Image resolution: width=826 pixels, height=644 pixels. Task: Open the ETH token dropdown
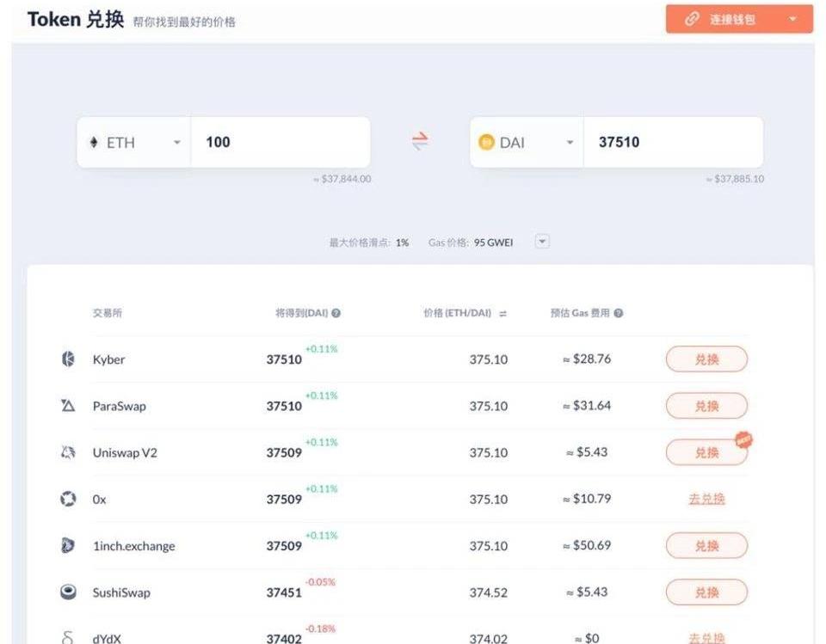pyautogui.click(x=177, y=142)
